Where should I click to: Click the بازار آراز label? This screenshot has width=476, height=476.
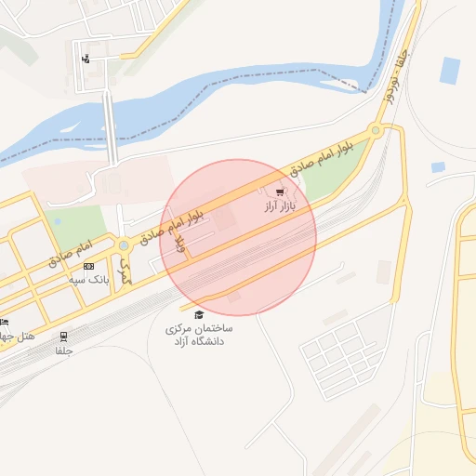point(280,206)
